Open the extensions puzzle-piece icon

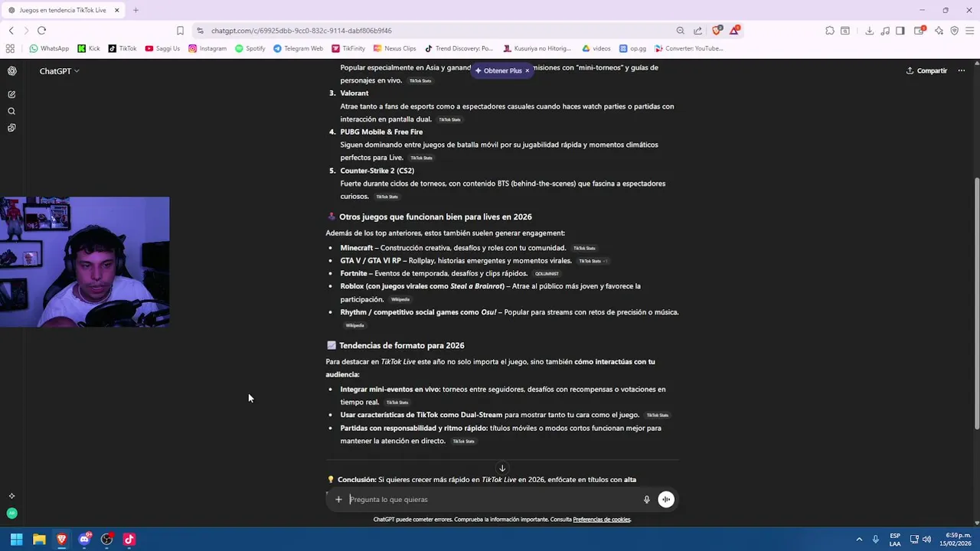pos(830,31)
